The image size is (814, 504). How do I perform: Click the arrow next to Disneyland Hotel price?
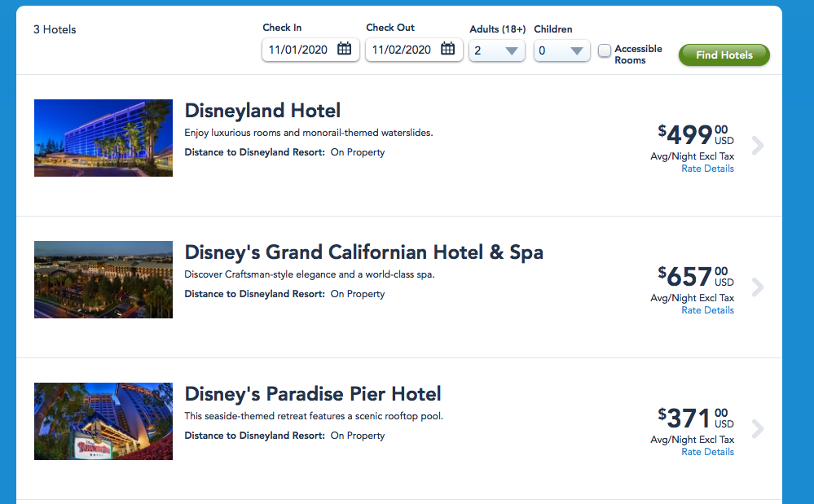(758, 146)
